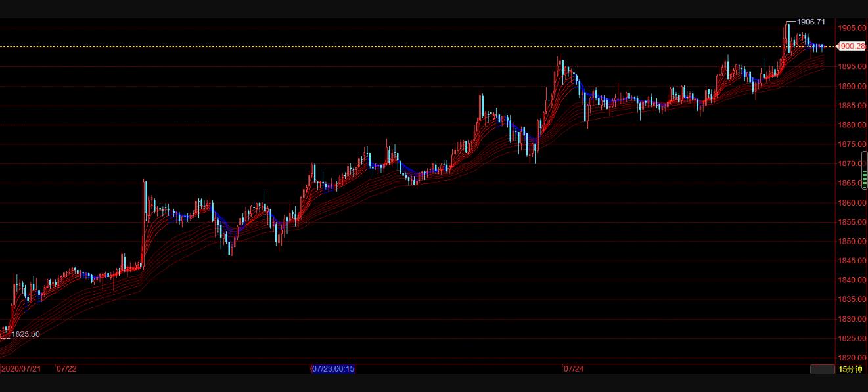Click the 1906.71 high price label
The height and width of the screenshot is (392, 868).
point(811,22)
